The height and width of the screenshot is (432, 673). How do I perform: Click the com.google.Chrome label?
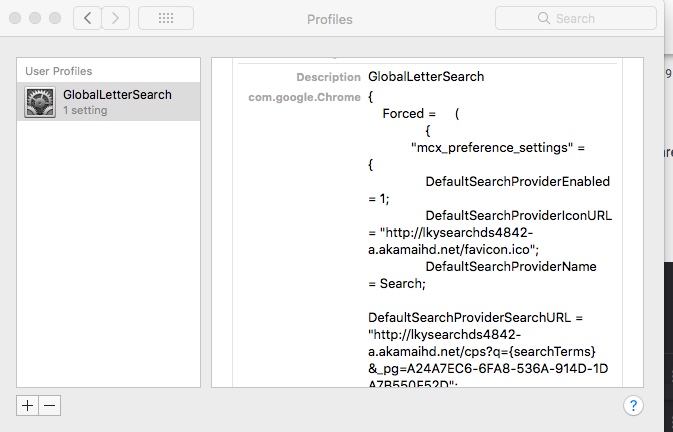tap(304, 97)
